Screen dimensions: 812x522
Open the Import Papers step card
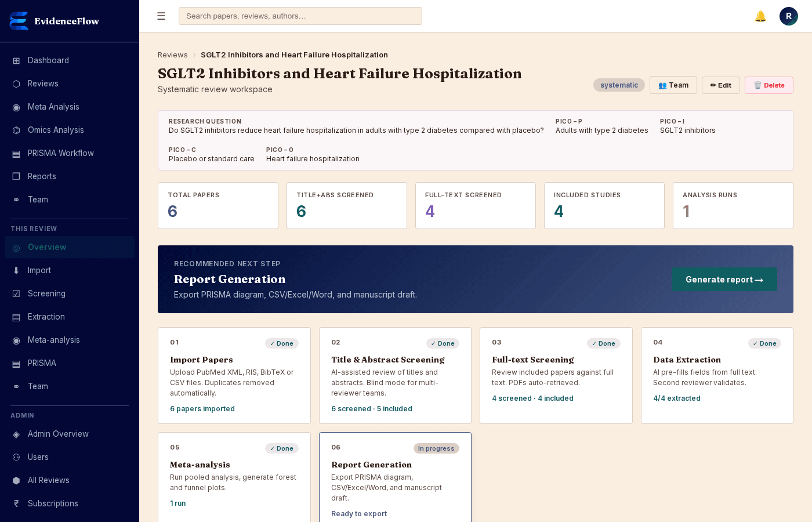pos(234,376)
